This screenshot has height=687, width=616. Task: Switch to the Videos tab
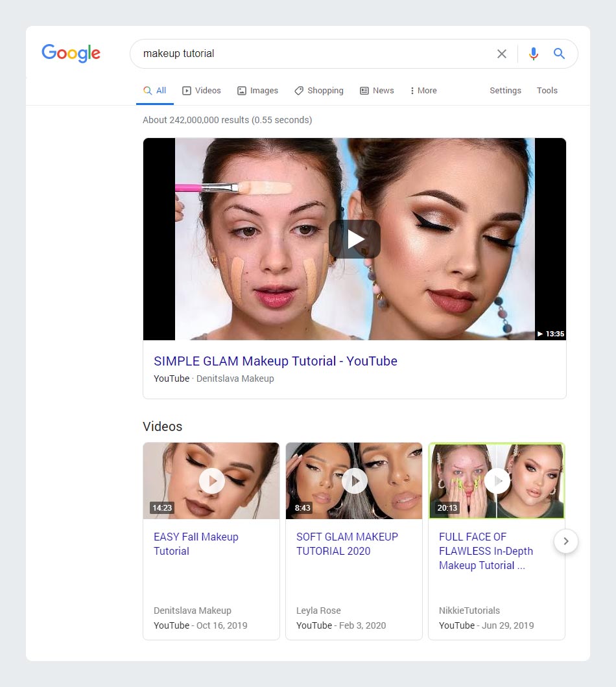coord(202,91)
